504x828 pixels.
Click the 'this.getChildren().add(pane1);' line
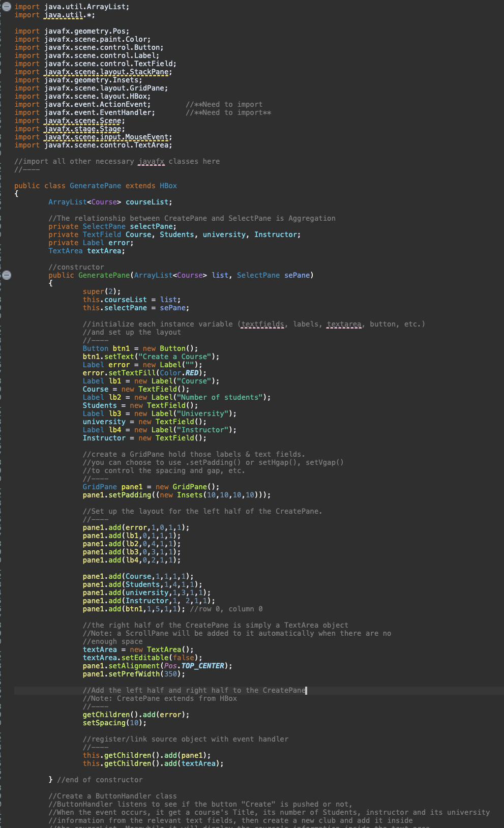click(x=146, y=755)
